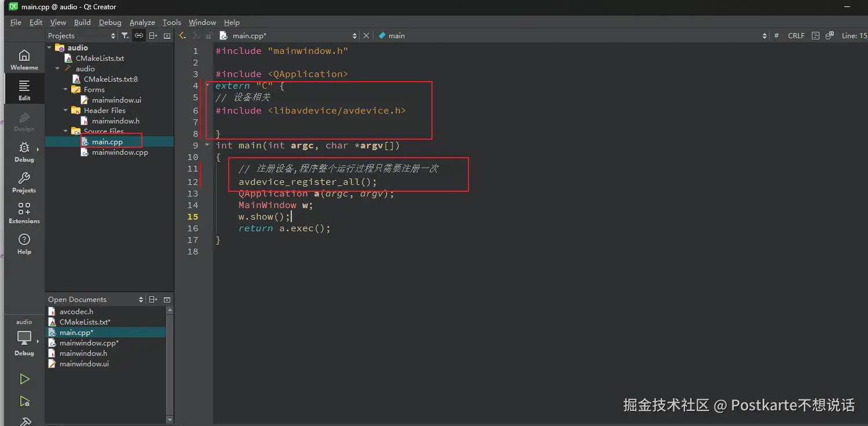868x426 pixels.
Task: Open the Projects mode in sidebar
Action: coord(24,183)
